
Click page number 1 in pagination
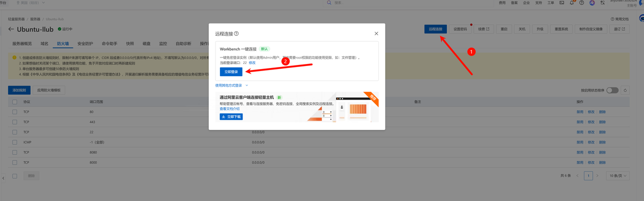coord(588,176)
